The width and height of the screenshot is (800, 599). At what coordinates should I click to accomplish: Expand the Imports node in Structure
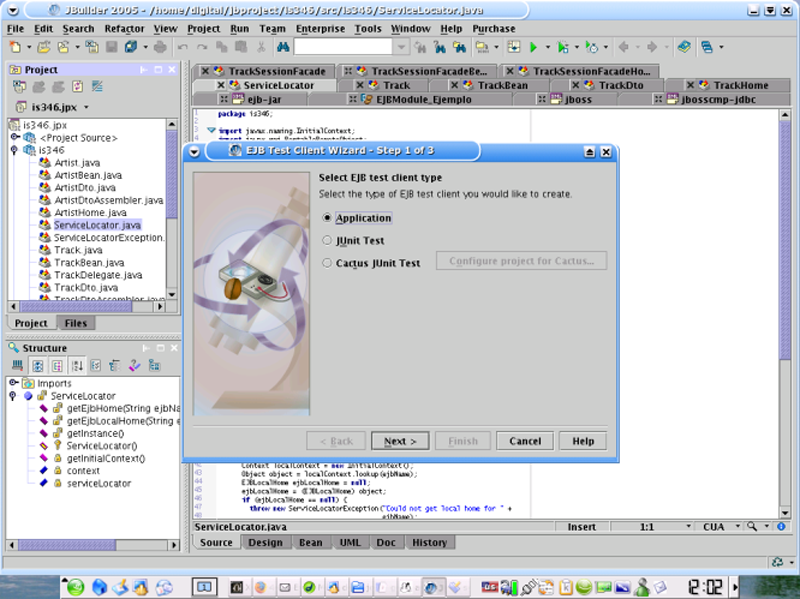point(13,383)
